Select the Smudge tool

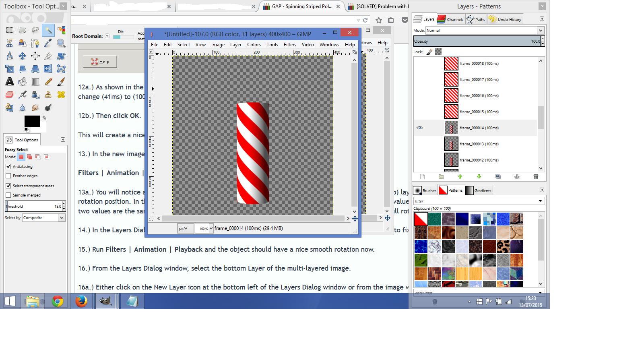(x=35, y=108)
